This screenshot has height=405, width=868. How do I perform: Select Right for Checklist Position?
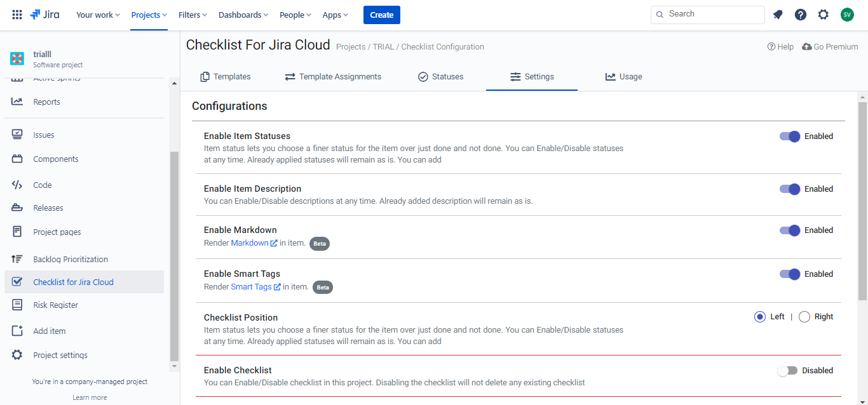[804, 317]
